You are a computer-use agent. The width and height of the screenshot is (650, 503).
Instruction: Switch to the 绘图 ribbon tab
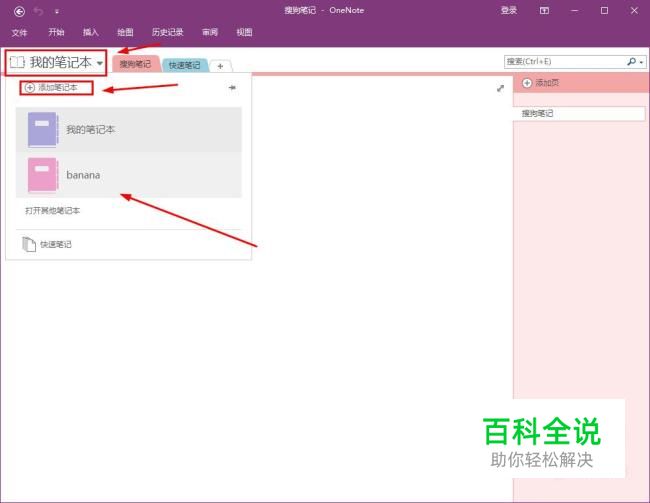click(125, 32)
